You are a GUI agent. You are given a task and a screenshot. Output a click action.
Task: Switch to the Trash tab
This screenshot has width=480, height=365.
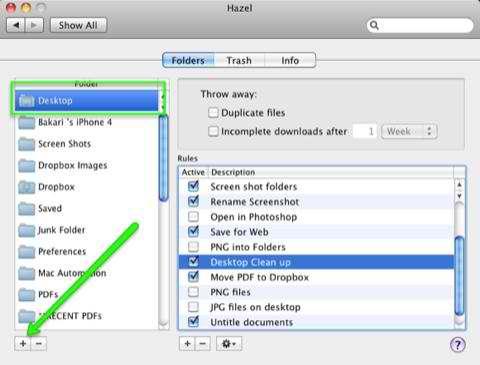point(239,60)
